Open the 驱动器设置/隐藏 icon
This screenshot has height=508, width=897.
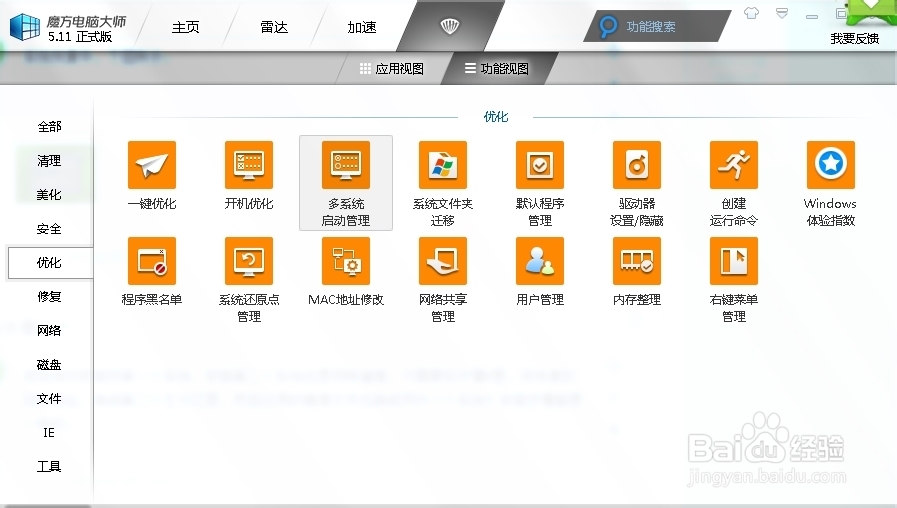(x=637, y=165)
